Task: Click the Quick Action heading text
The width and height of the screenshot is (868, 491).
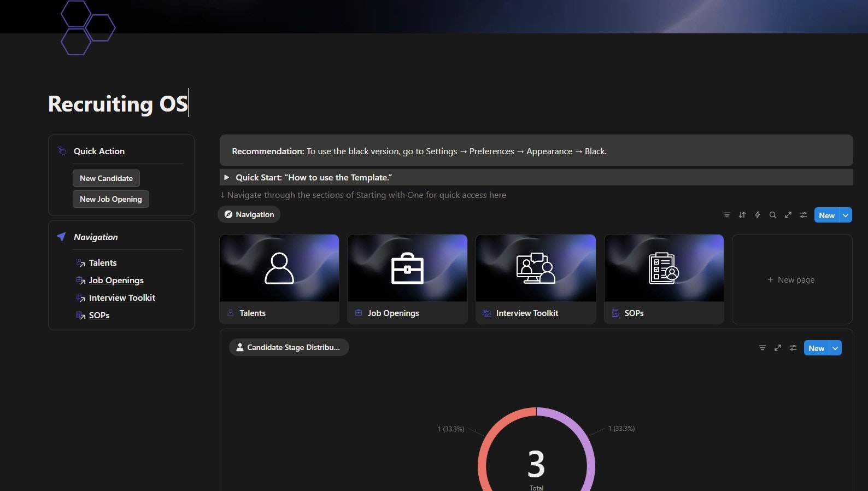Action: 99,151
